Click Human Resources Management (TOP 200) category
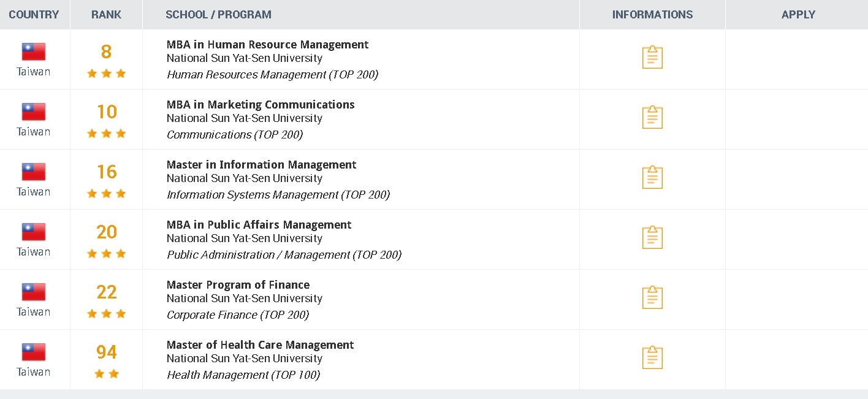The image size is (868, 399). [272, 75]
